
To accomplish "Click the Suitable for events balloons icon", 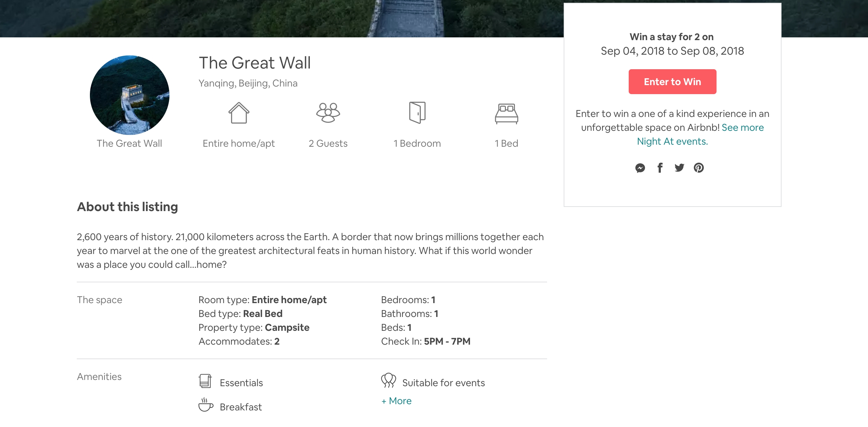I will point(388,380).
